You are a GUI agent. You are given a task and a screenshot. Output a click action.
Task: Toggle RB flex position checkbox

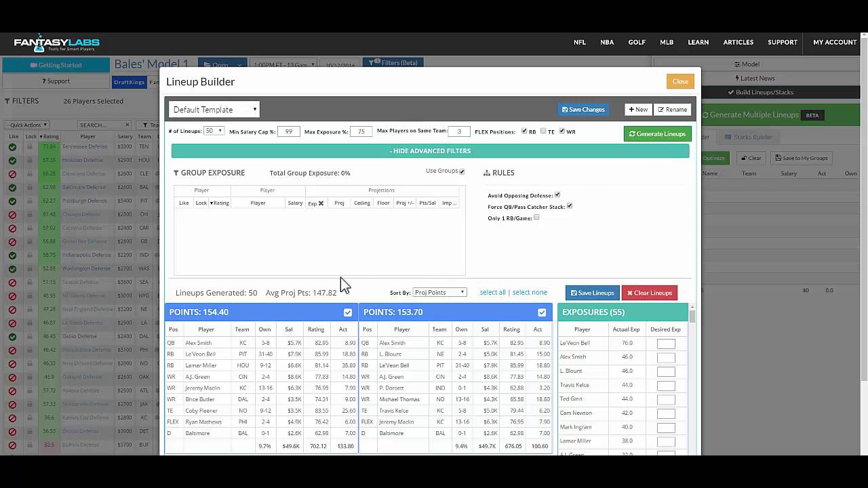tap(524, 131)
